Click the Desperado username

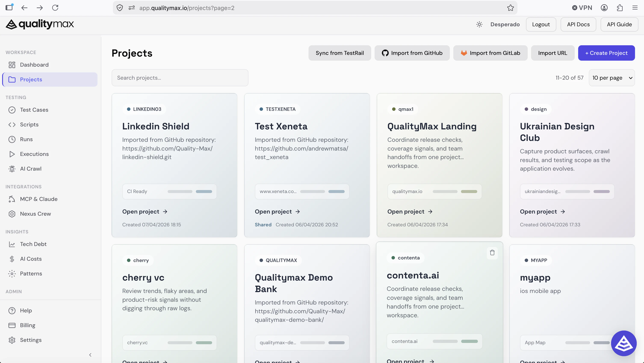click(x=505, y=25)
